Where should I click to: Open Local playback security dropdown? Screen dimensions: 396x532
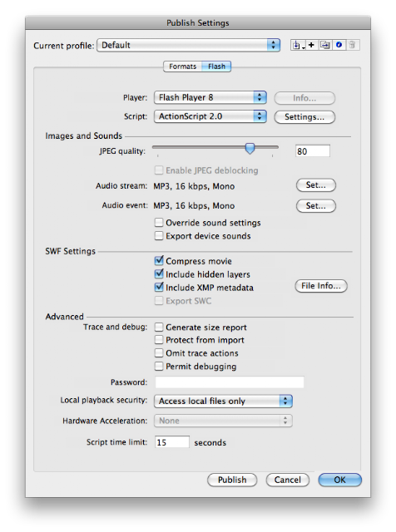[223, 401]
